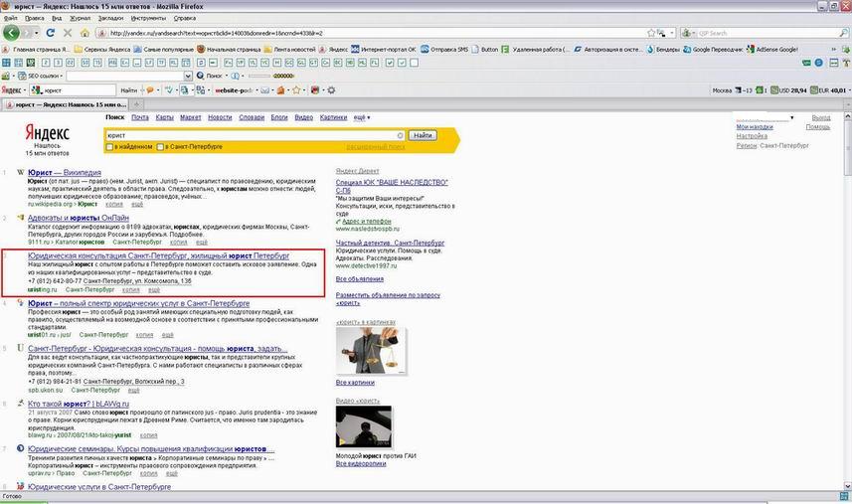Open the Журнал menu
The width and height of the screenshot is (852, 504).
coord(80,18)
